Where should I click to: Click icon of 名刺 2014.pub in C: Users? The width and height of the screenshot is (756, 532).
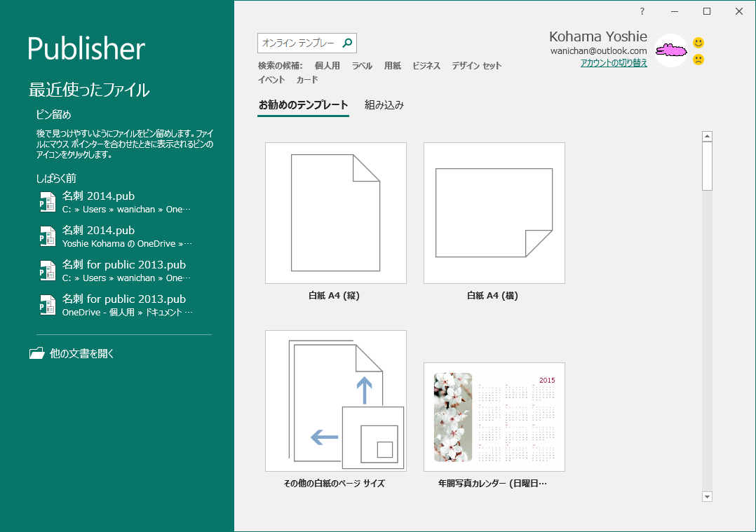click(x=47, y=202)
